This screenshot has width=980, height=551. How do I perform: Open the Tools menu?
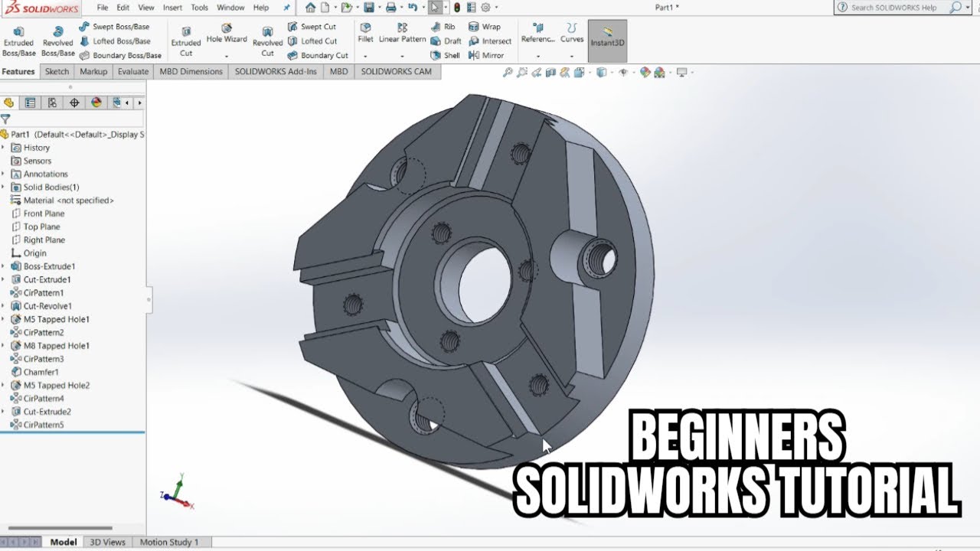(x=199, y=8)
